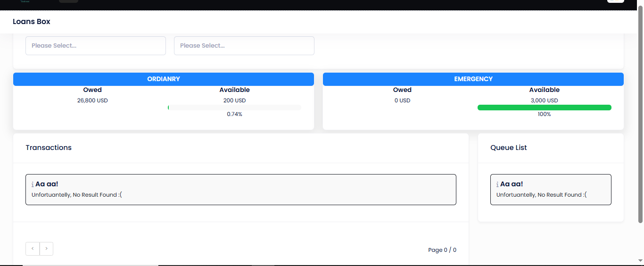
Task: Open the right Please Select dropdown
Action: 244,46
